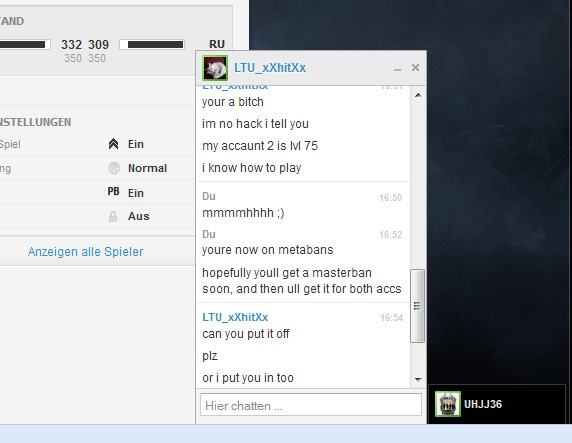Click the 'Normal' setting value

[x=147, y=168]
